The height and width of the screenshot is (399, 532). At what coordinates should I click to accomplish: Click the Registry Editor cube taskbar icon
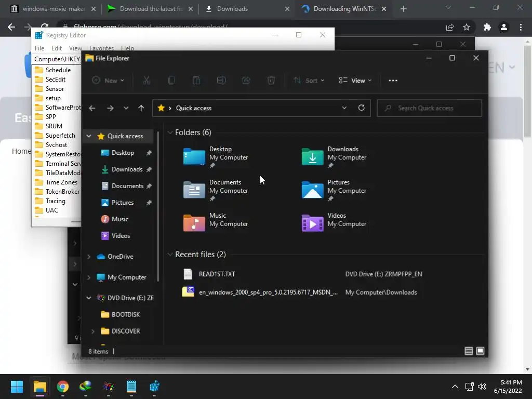[x=154, y=387]
